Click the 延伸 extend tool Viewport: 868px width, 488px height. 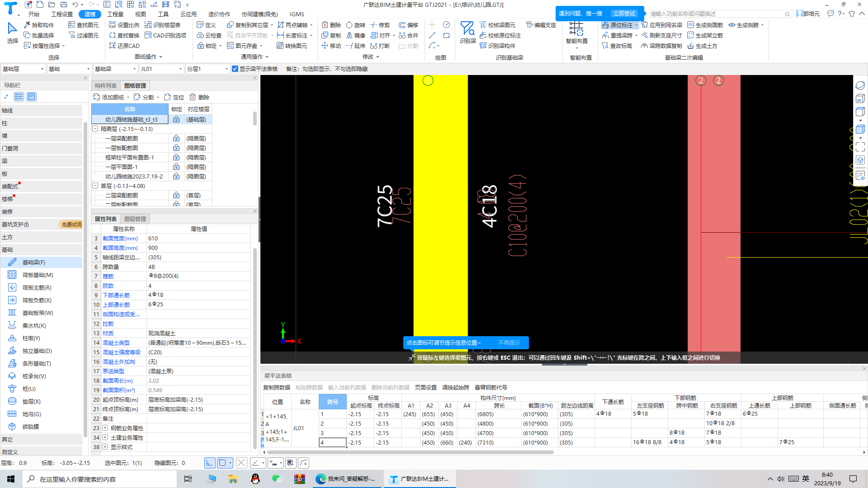356,46
